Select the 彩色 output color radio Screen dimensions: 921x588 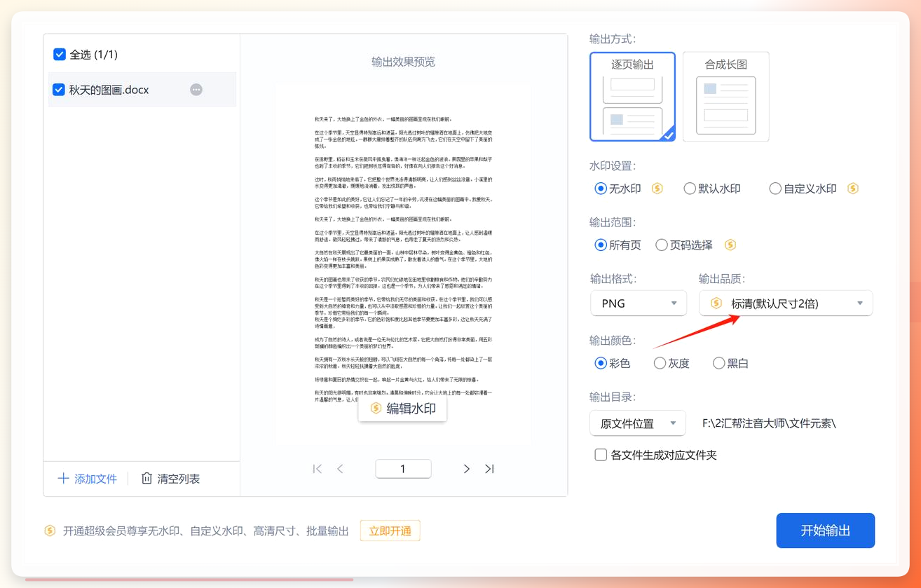601,363
